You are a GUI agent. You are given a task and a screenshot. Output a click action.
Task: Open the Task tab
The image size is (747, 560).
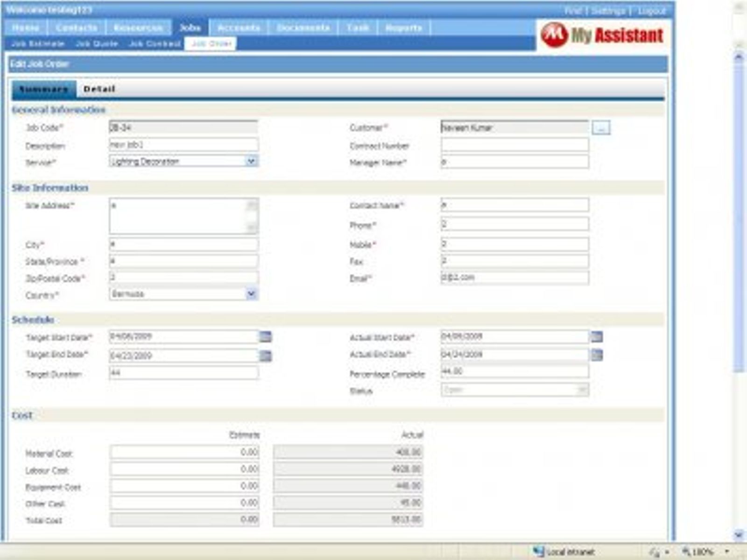point(358,28)
